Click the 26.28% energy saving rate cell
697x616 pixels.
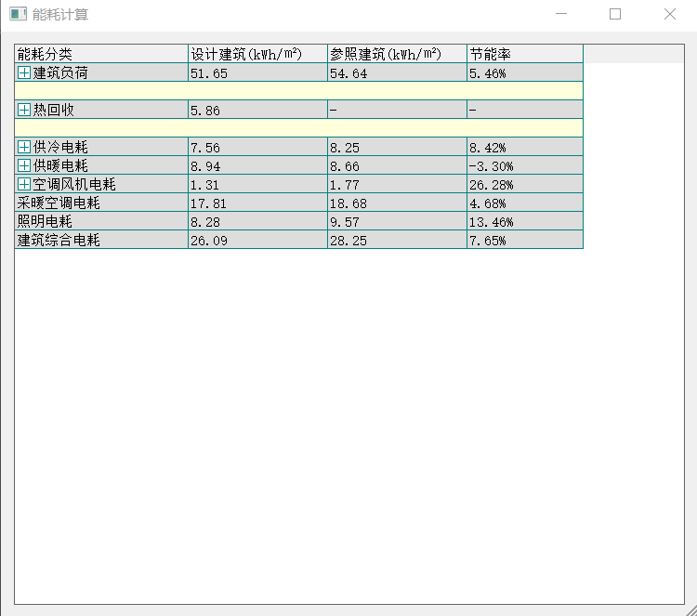(x=524, y=184)
